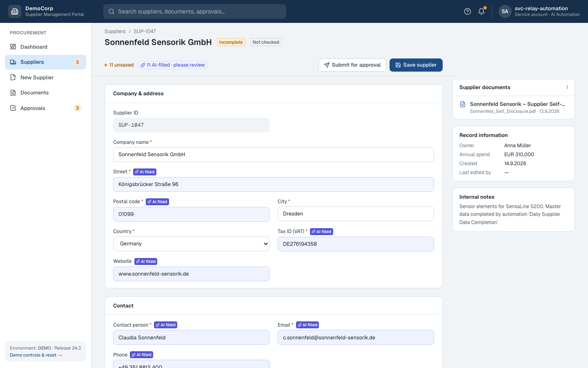Open Demo controls & reset link

click(36, 355)
